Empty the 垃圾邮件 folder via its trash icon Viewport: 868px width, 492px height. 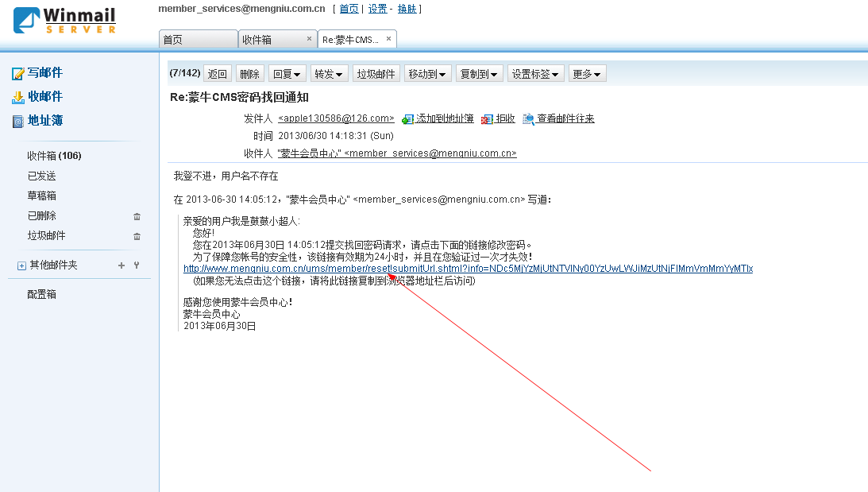pos(137,236)
